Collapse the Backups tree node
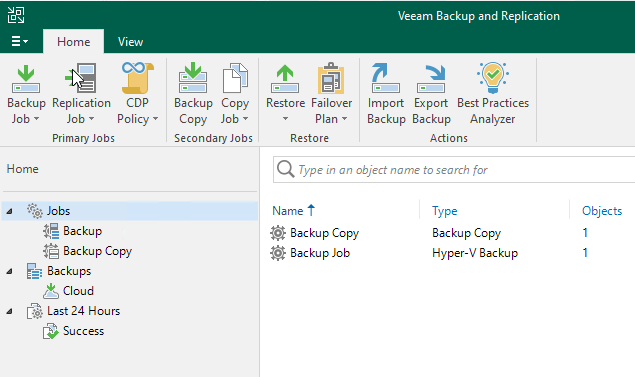 (x=9, y=271)
